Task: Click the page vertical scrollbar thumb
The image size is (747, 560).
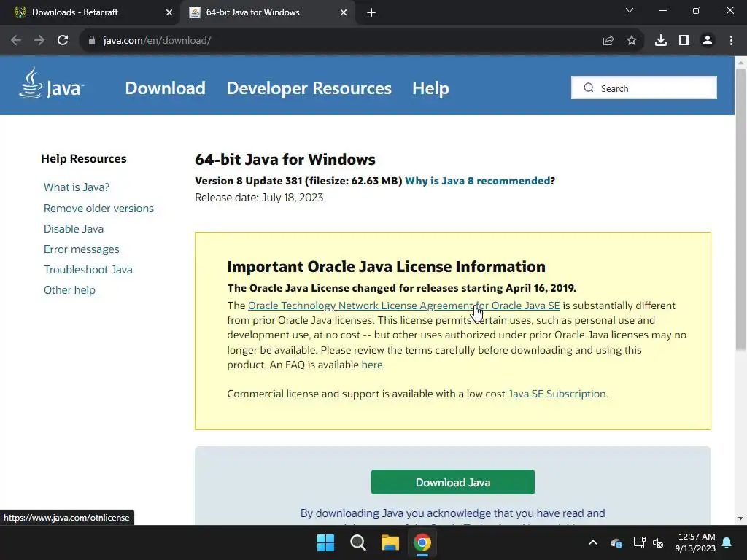Action: [x=740, y=209]
